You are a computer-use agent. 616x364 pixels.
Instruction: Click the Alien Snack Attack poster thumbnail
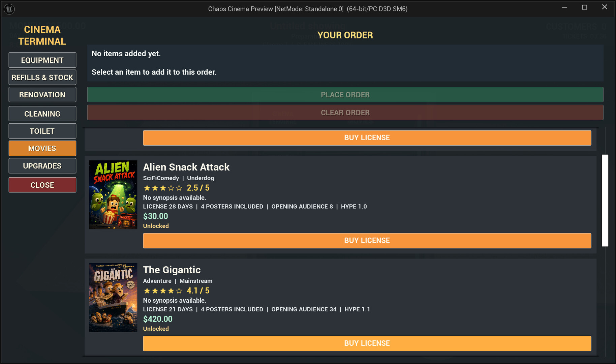113,195
